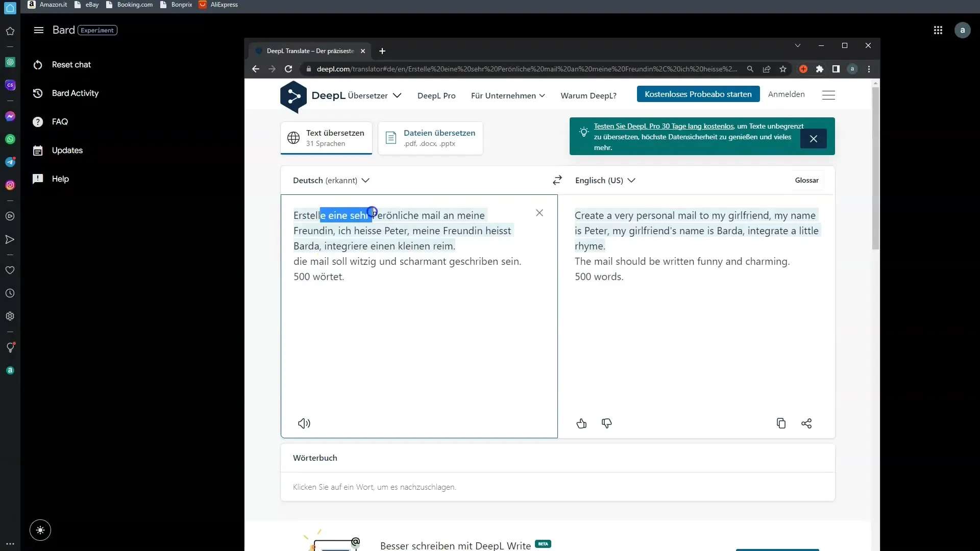Click the Für Unternehmen dropdown menu
Screen dimensions: 980x551
pos(508,95)
